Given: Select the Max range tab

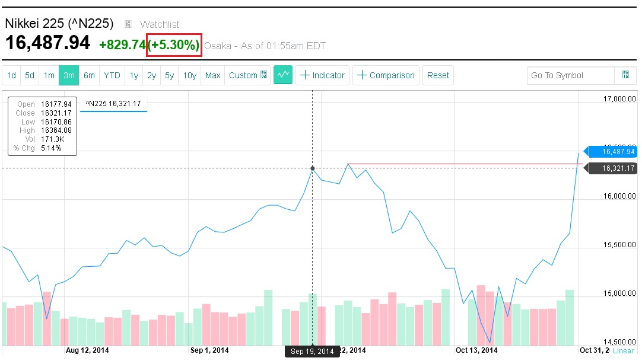Looking at the screenshot, I should pos(212,75).
